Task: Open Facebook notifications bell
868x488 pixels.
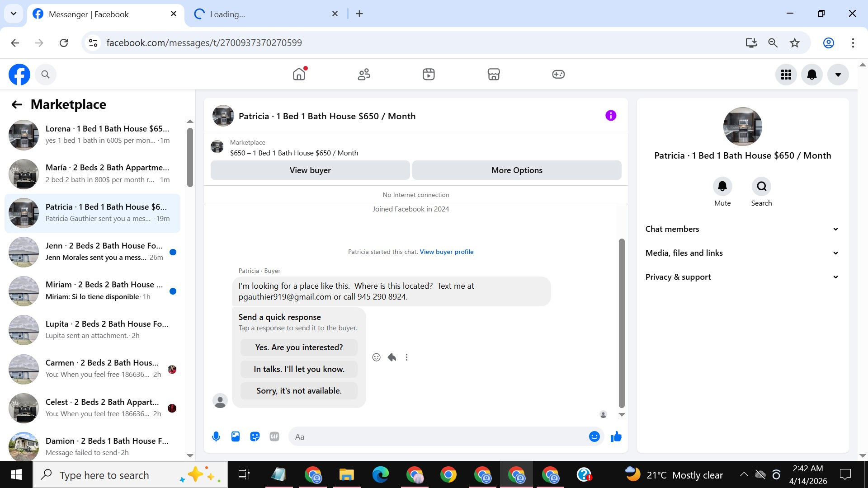Action: click(811, 75)
